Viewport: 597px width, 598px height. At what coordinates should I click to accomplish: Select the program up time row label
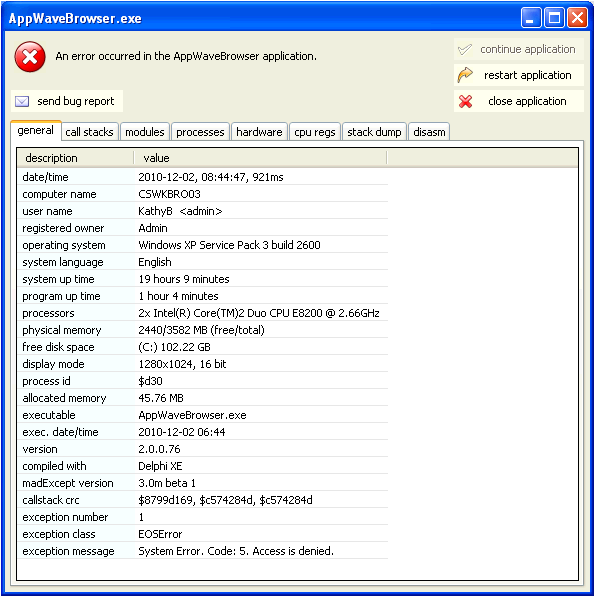point(61,296)
